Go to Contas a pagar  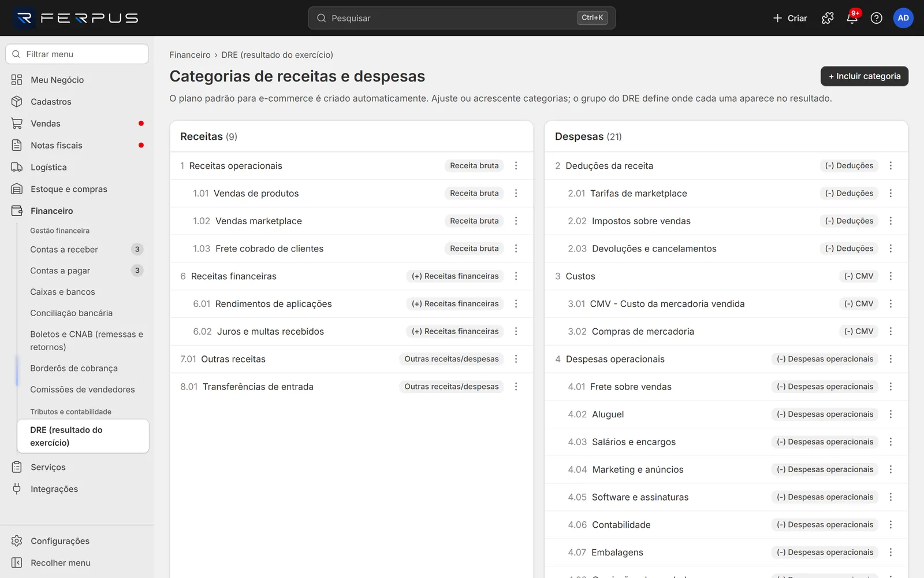[x=84, y=271]
